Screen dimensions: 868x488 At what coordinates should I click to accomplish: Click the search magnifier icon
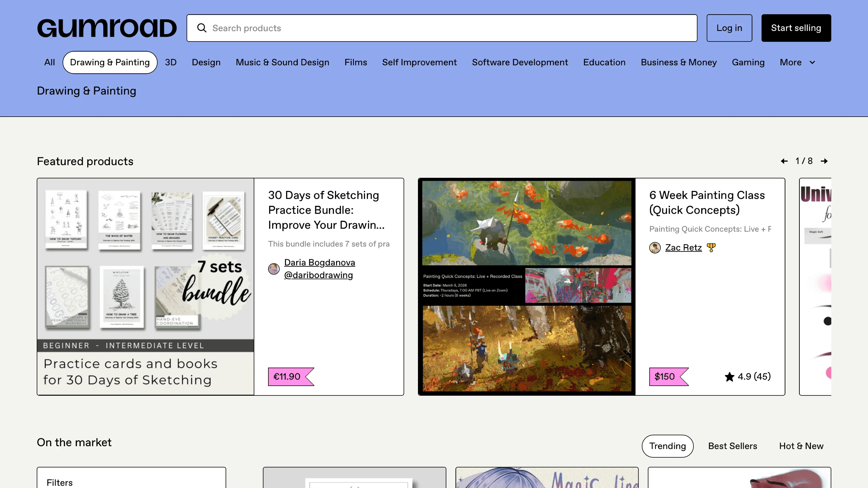202,28
